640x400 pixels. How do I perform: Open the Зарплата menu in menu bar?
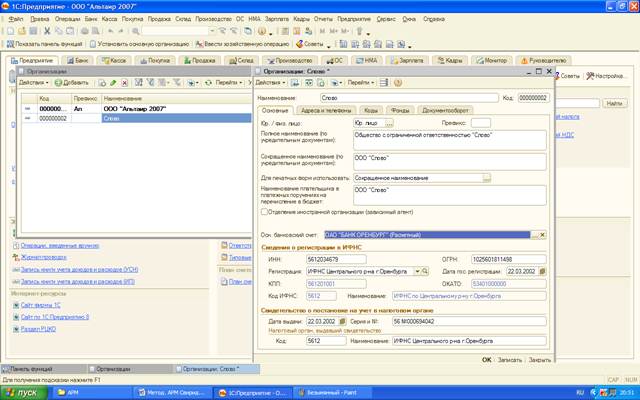277,19
